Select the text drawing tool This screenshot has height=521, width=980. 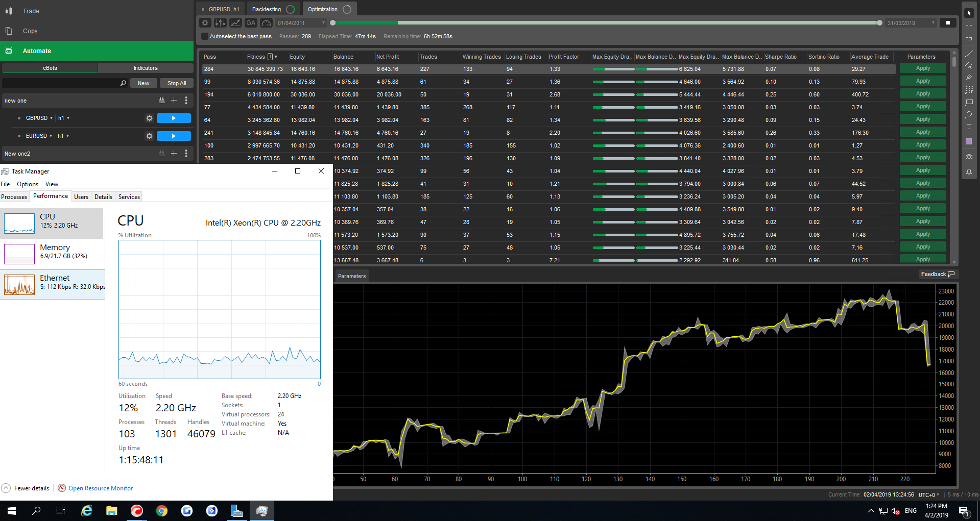tap(969, 127)
